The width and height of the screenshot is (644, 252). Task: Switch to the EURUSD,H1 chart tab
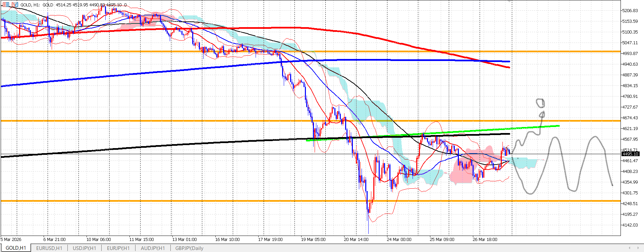[x=49, y=248]
